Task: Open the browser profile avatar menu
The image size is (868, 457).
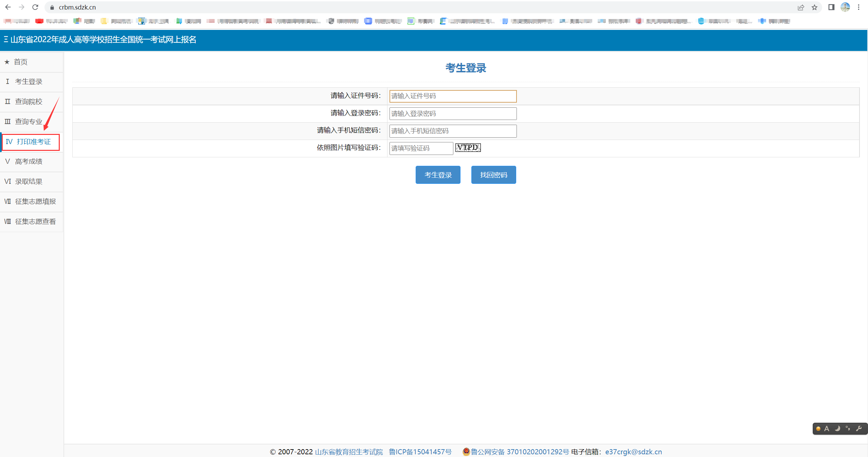Action: click(x=845, y=7)
